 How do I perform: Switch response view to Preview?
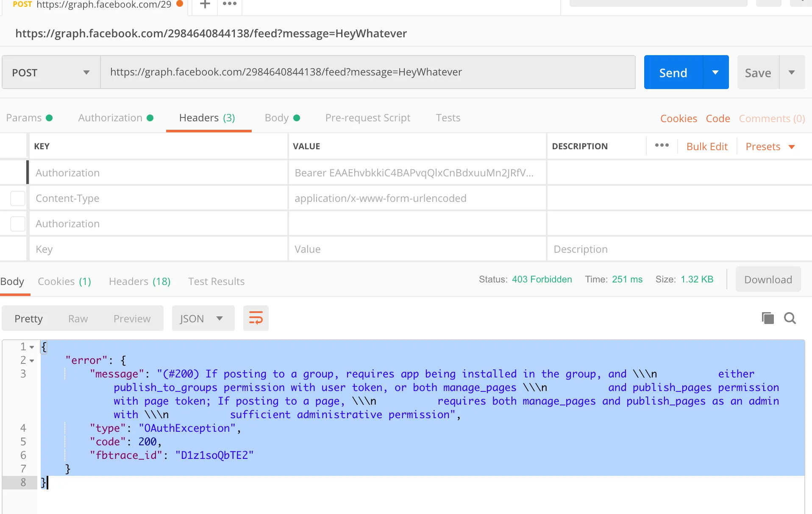click(x=132, y=319)
